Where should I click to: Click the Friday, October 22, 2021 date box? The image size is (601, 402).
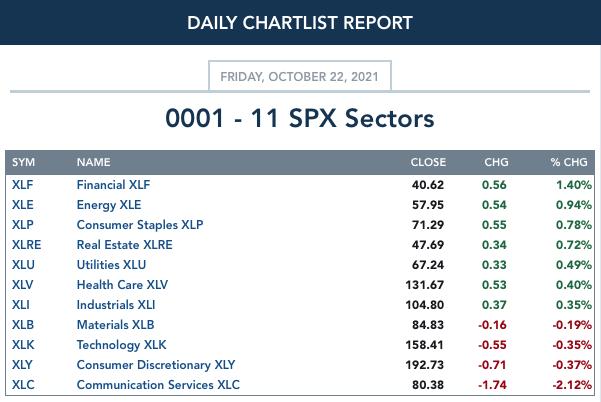click(300, 76)
